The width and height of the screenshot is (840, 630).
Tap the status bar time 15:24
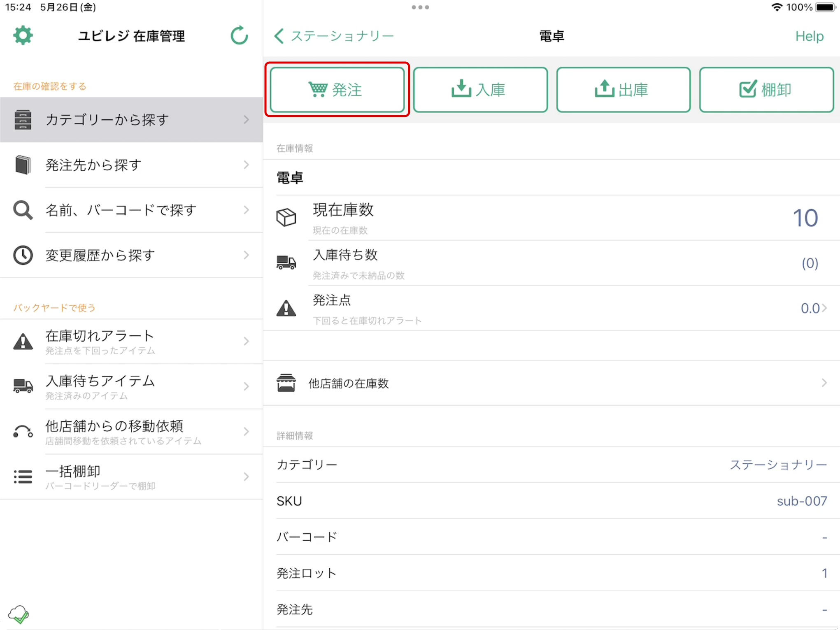(x=18, y=7)
